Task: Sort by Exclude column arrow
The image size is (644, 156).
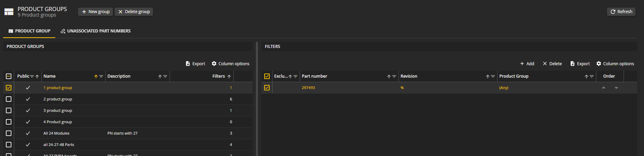Action: click(x=290, y=77)
